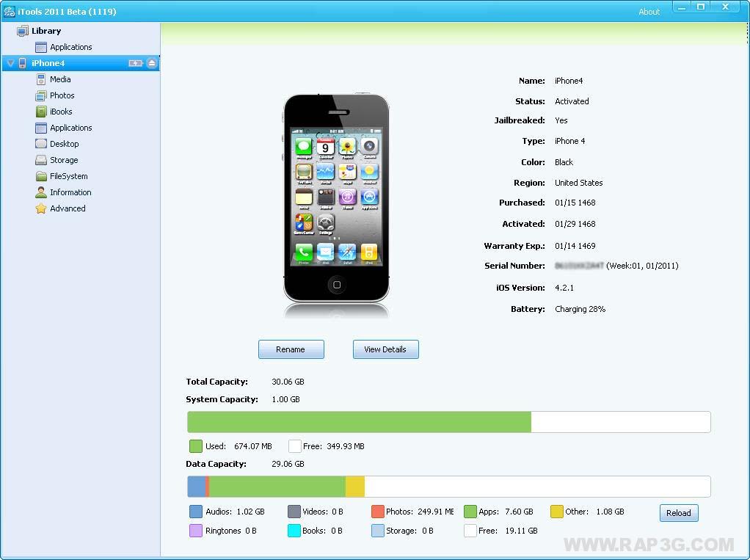Click the light blue Storage legend swatch
The width and height of the screenshot is (750, 560).
[x=378, y=531]
